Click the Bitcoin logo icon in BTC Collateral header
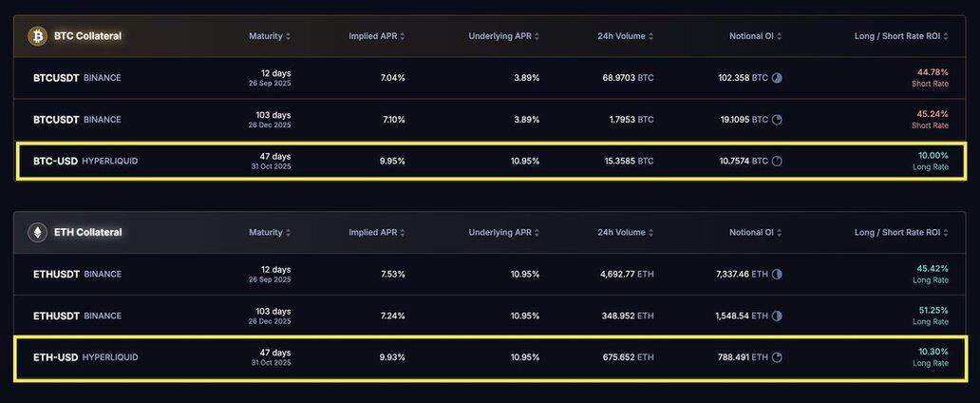The image size is (980, 403). 37,36
